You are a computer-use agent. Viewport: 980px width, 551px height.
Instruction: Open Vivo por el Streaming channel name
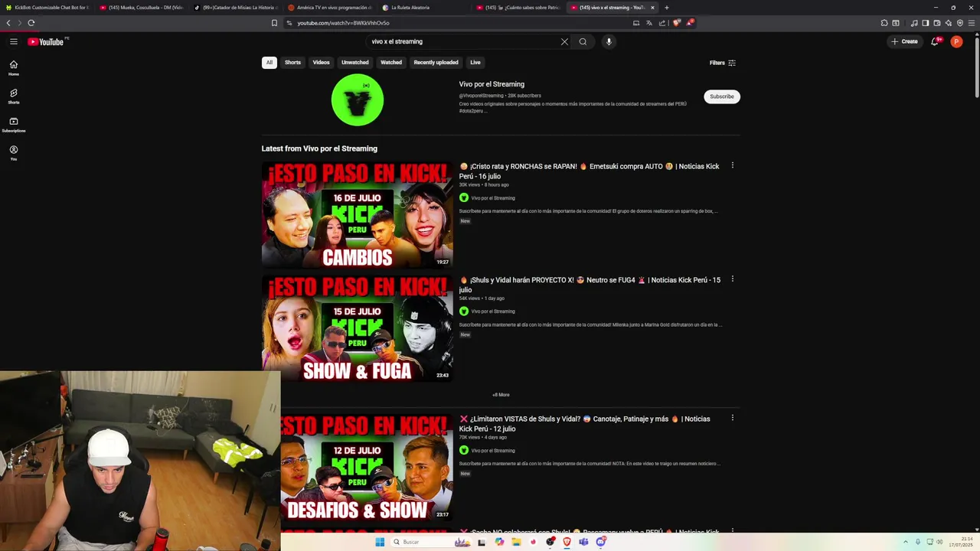click(x=492, y=84)
